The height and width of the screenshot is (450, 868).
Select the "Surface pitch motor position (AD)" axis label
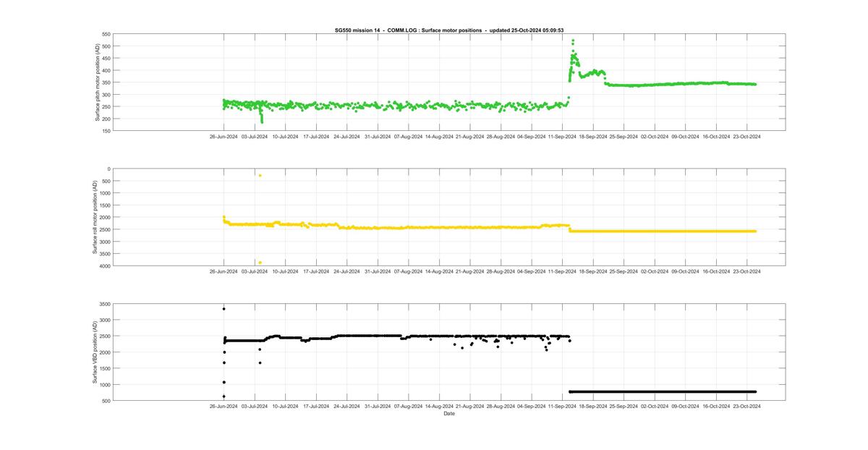point(97,82)
